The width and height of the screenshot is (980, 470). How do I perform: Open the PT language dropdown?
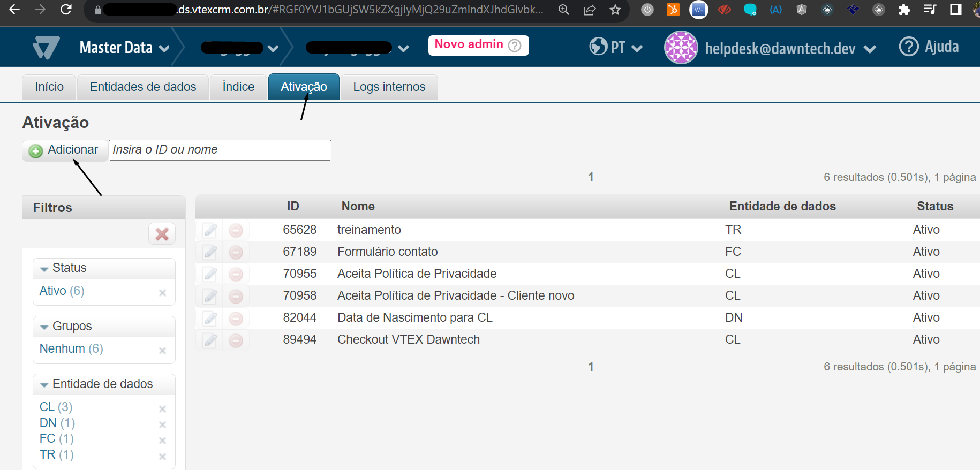coord(616,47)
